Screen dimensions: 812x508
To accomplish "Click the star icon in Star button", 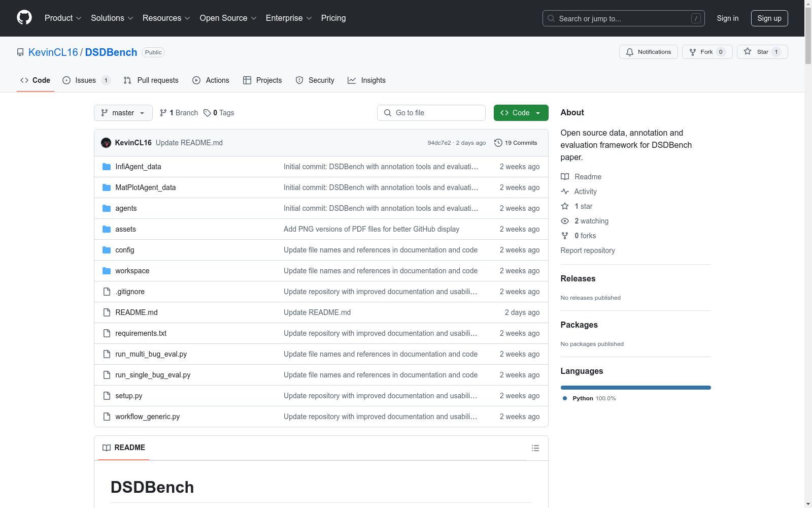I will 748,51.
